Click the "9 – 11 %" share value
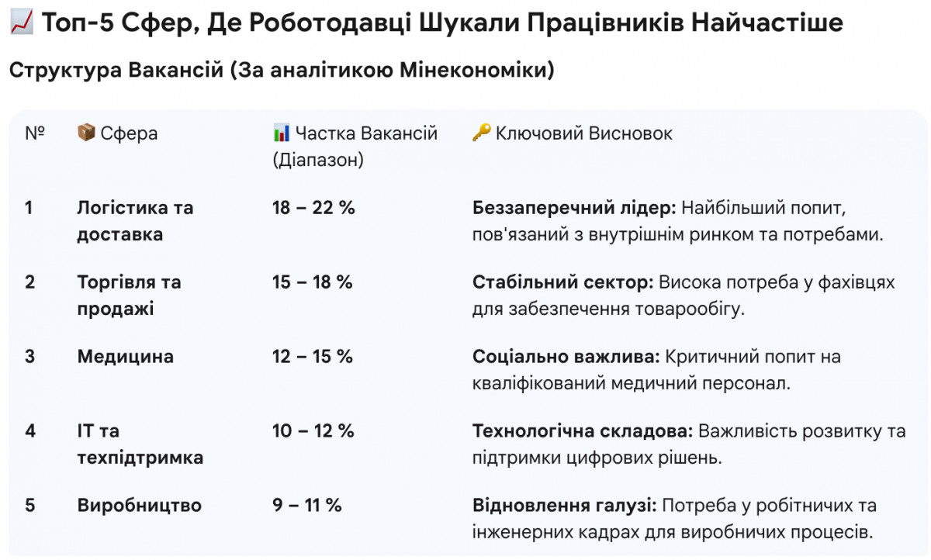Viewport: 931px width, 560px height. (x=307, y=506)
